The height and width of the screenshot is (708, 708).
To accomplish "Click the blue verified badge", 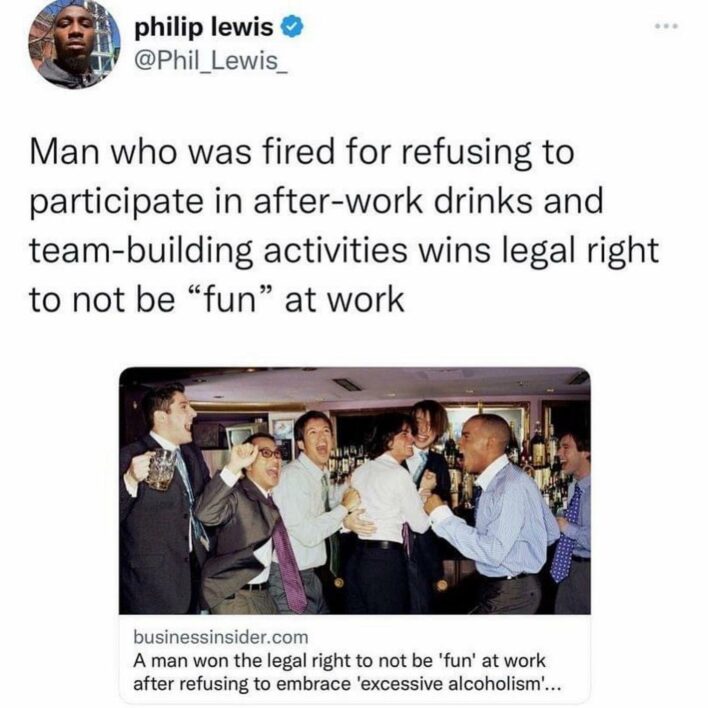I will point(292,28).
